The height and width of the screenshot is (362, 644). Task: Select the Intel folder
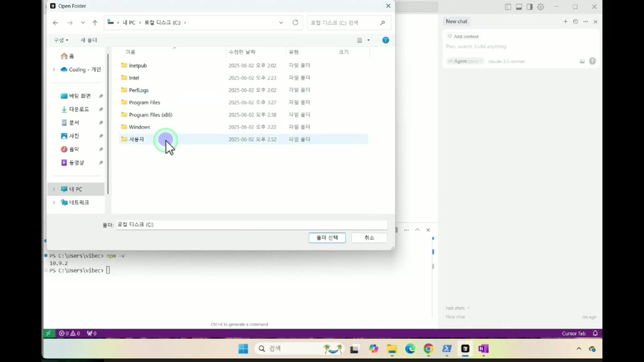(x=244, y=78)
